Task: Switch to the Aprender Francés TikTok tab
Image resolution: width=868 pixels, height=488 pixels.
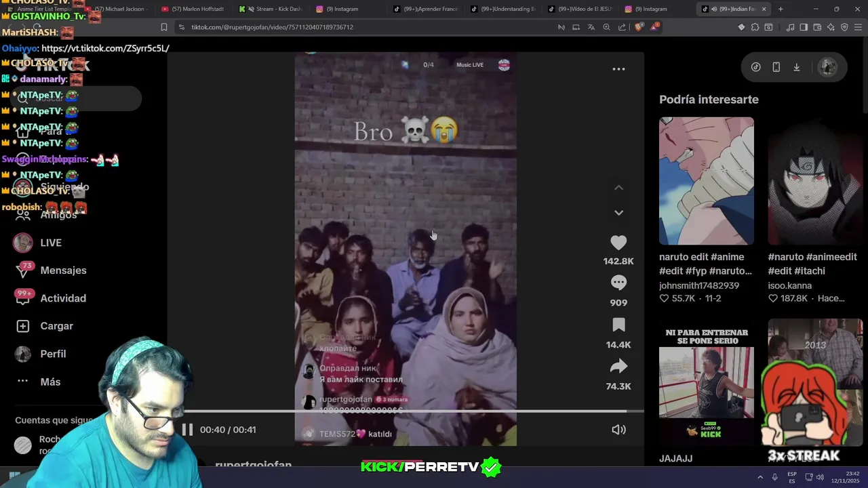Action: (x=426, y=9)
